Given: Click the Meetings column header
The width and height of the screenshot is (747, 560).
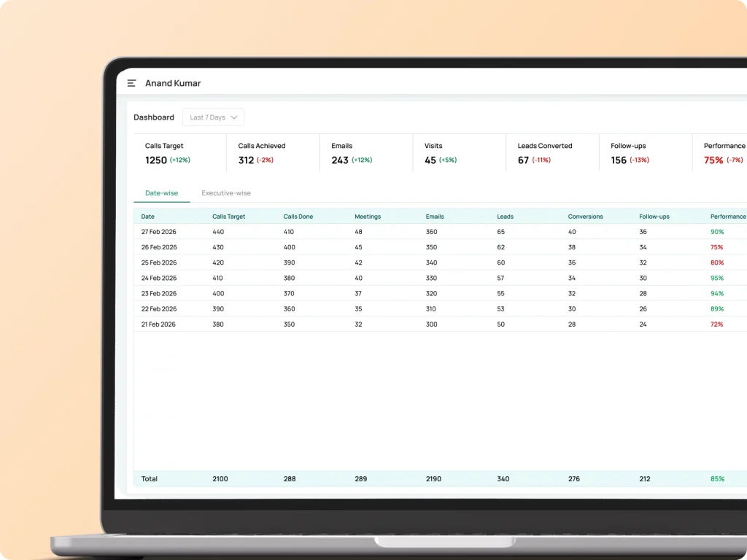Looking at the screenshot, I should tap(368, 216).
